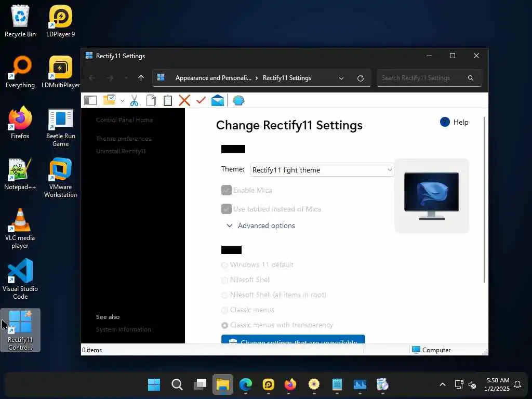Expand the address bar history dropdown
Screen dimensions: 532x399
pos(341,78)
